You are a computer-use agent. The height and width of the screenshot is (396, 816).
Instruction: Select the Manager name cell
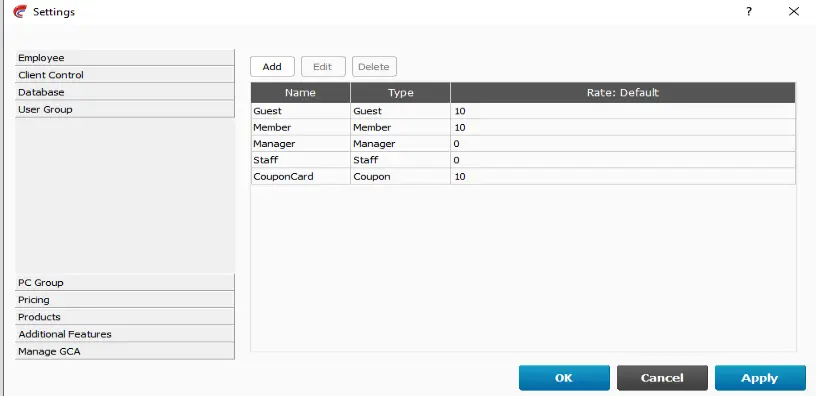pos(301,144)
